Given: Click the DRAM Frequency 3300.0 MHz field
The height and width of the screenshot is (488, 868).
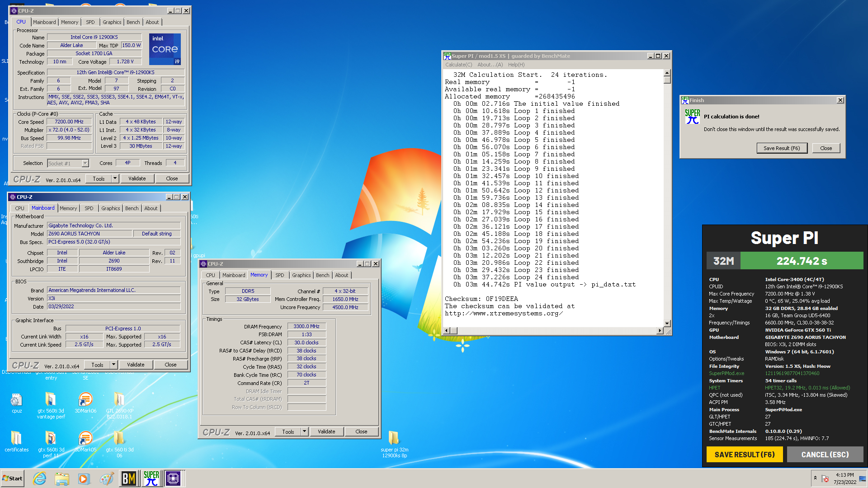Looking at the screenshot, I should (307, 326).
